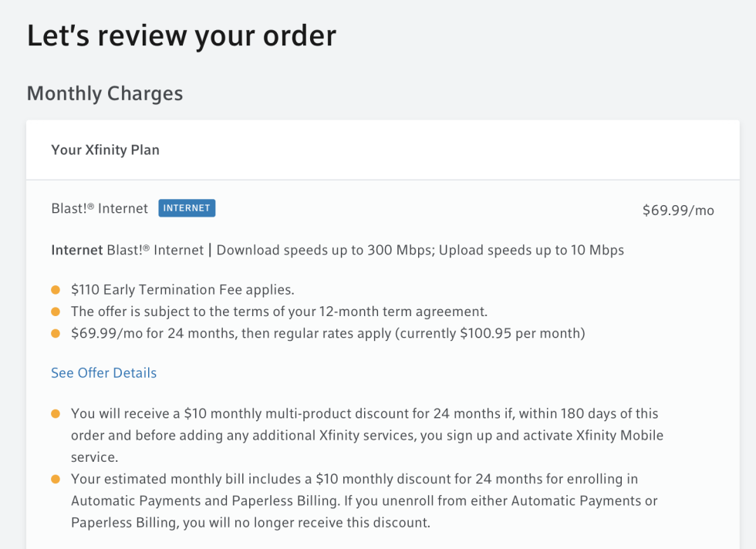Click the download and upload speeds description

(338, 250)
